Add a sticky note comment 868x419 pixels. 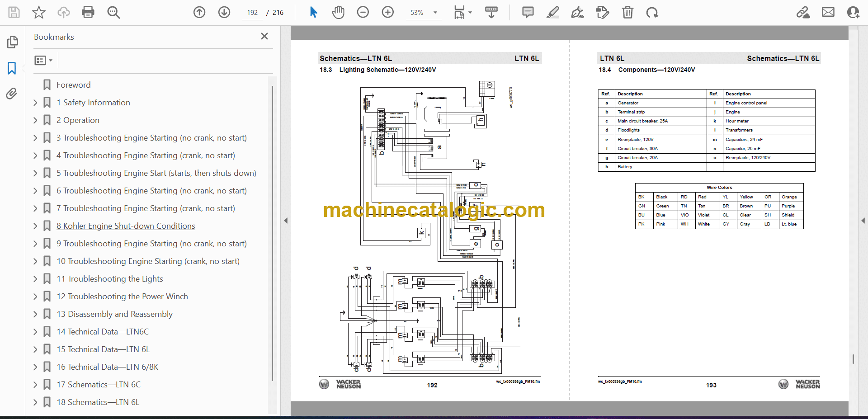pos(528,12)
